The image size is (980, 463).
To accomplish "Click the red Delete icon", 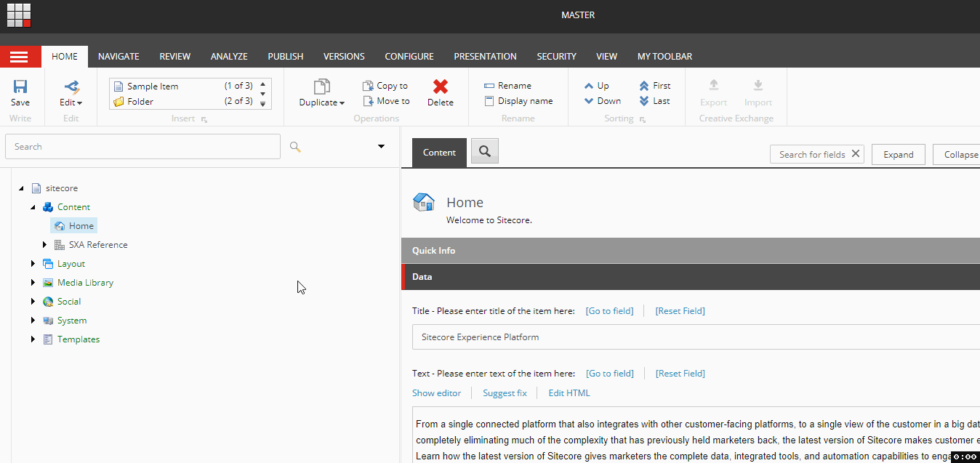I will tap(441, 86).
